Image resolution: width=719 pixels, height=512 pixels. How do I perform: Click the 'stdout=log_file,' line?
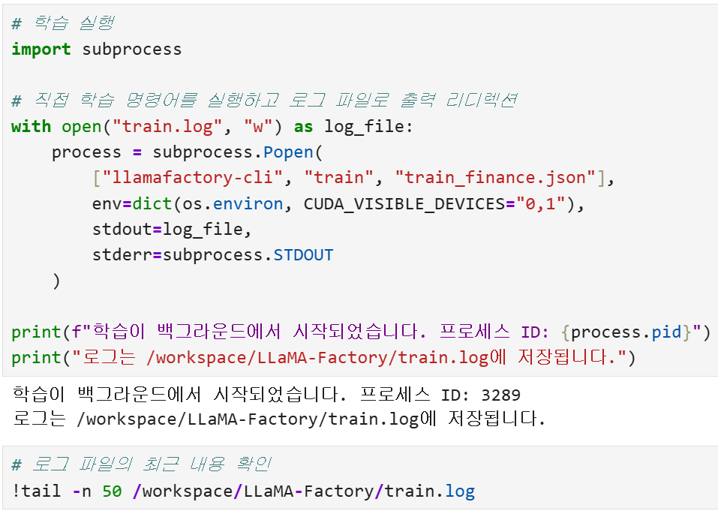click(172, 229)
